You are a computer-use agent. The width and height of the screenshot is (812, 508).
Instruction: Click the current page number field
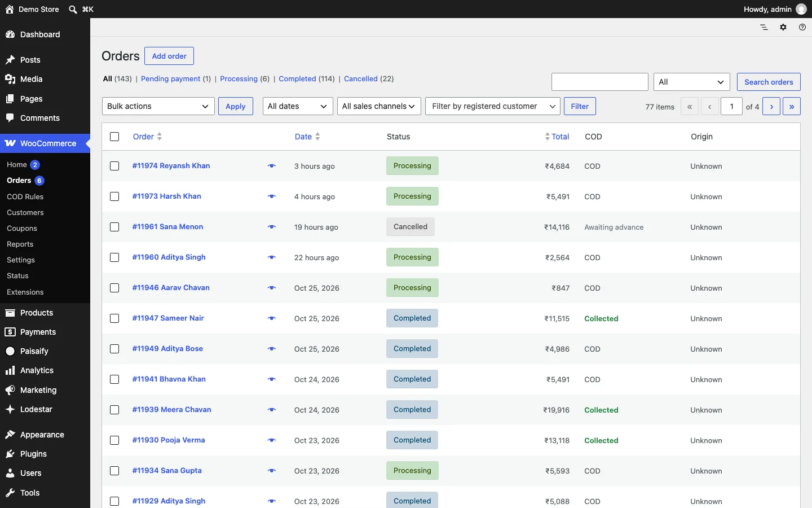tap(732, 106)
